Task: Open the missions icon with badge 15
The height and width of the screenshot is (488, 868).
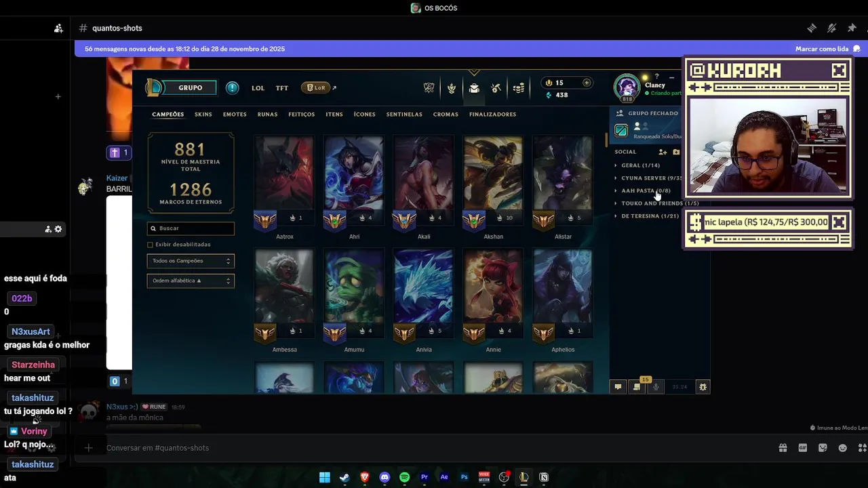Action: 637,386
